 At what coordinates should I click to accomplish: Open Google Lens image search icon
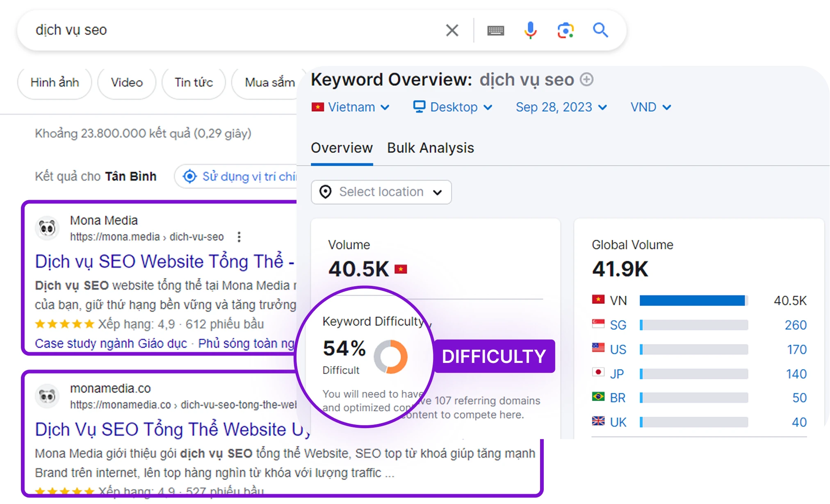tap(565, 30)
